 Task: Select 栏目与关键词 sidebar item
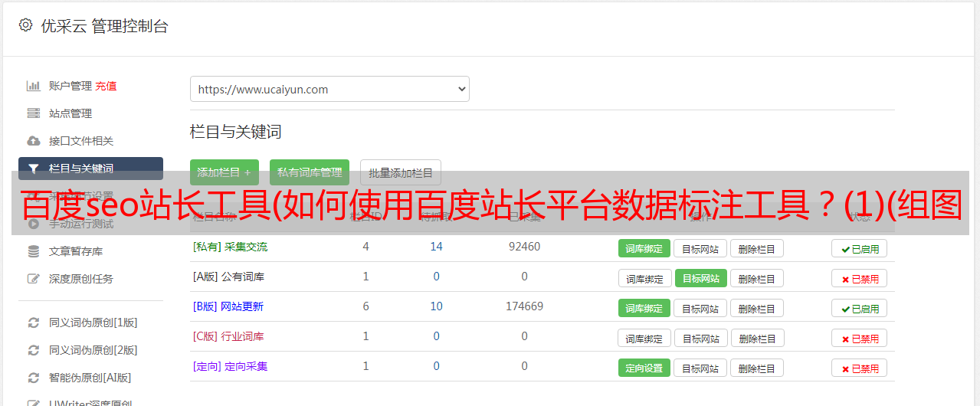click(x=90, y=169)
